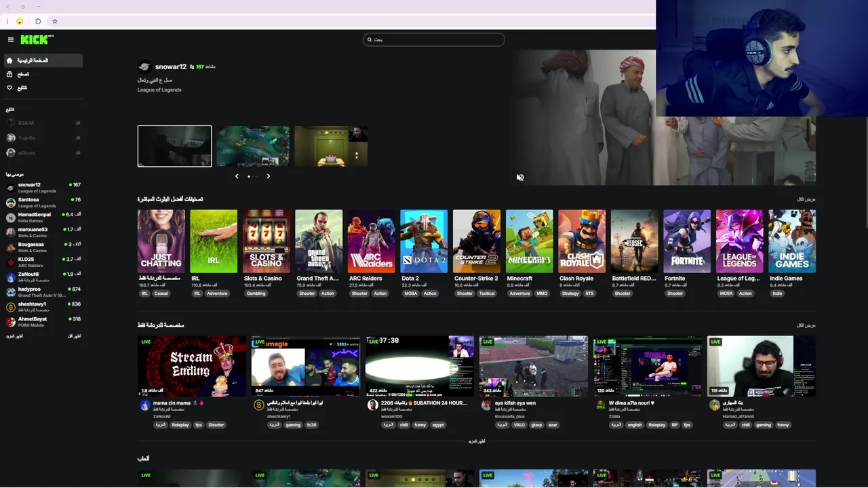
Task: Filter by VALO tag under Boussada_plus stream
Action: click(x=519, y=425)
